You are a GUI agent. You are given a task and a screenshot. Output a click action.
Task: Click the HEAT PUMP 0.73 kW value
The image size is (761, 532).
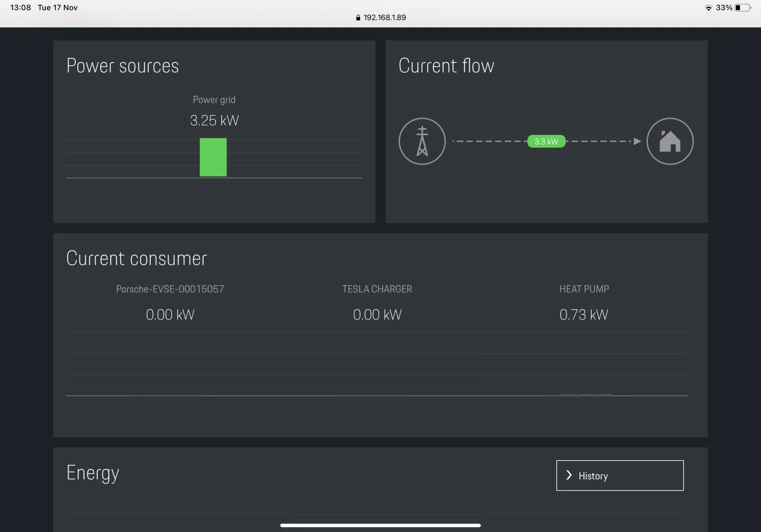pos(584,315)
